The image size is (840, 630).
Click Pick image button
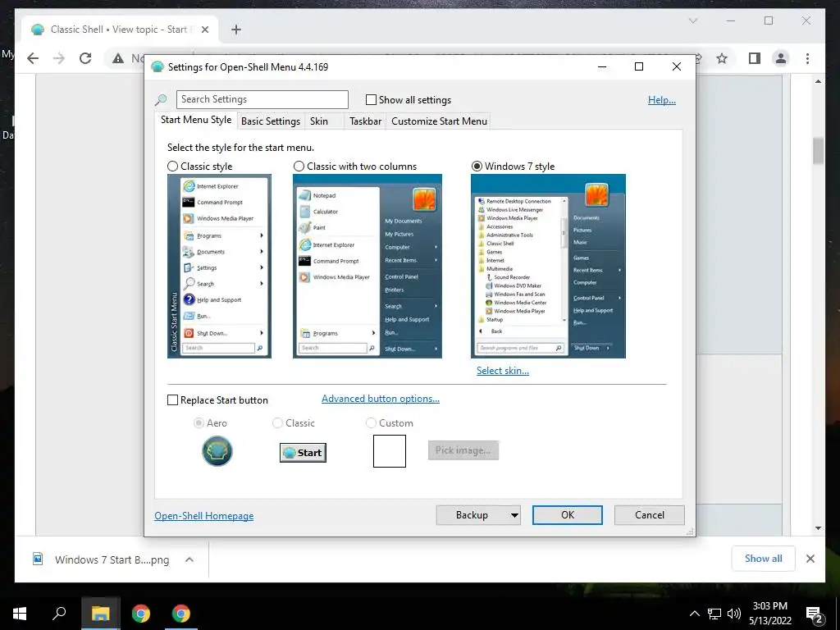(463, 450)
